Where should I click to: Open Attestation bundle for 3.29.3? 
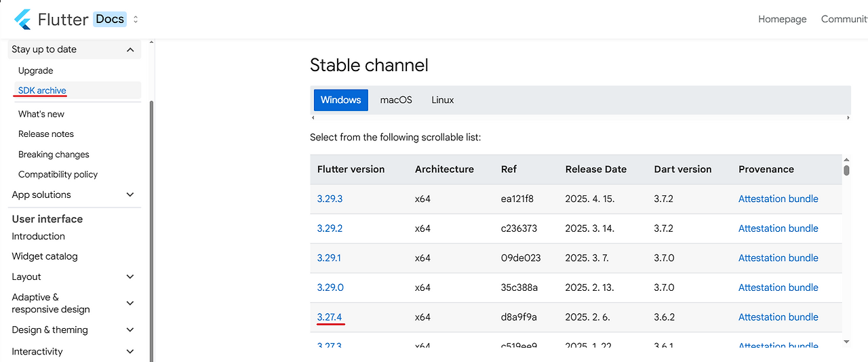pyautogui.click(x=778, y=199)
